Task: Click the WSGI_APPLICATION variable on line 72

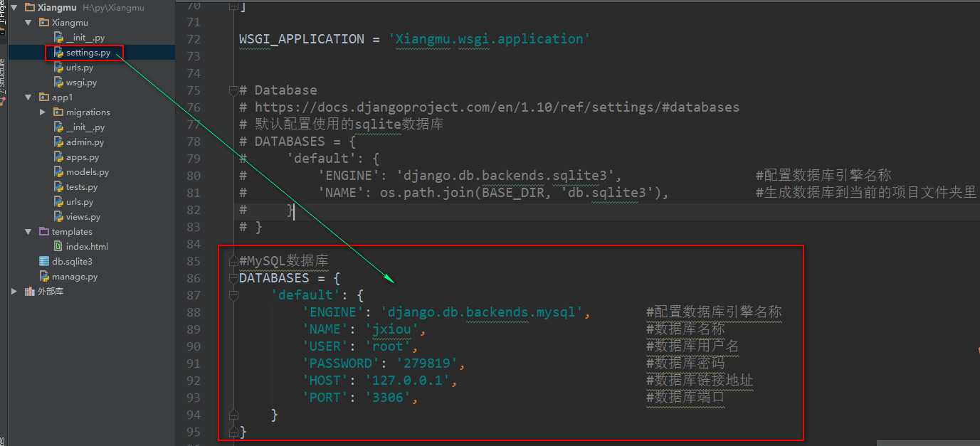Action: coord(302,39)
